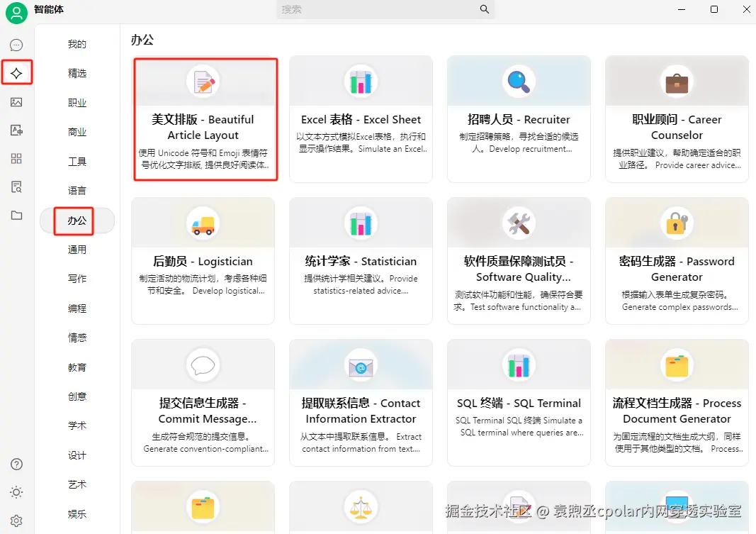Click the Logistician delivery truck icon
Screen dimensions: 756x534
tap(203, 223)
